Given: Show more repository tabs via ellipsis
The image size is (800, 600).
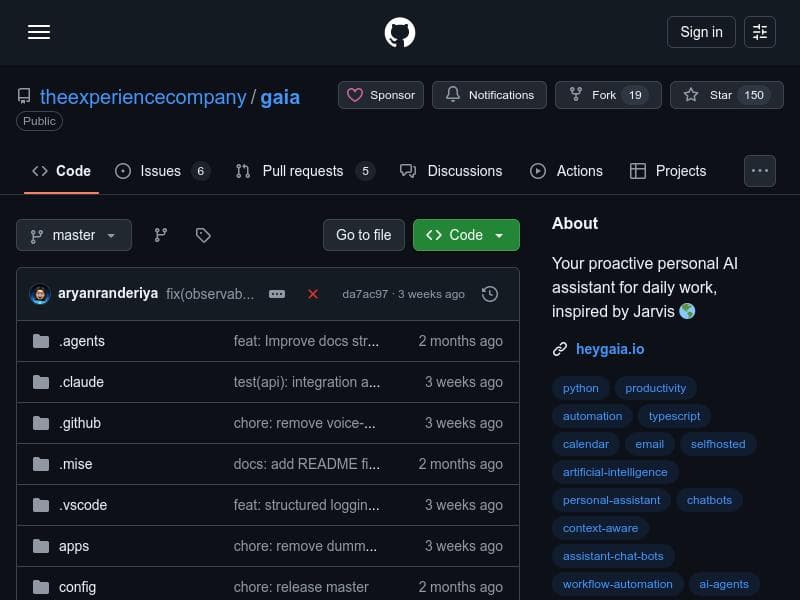Looking at the screenshot, I should pos(760,171).
